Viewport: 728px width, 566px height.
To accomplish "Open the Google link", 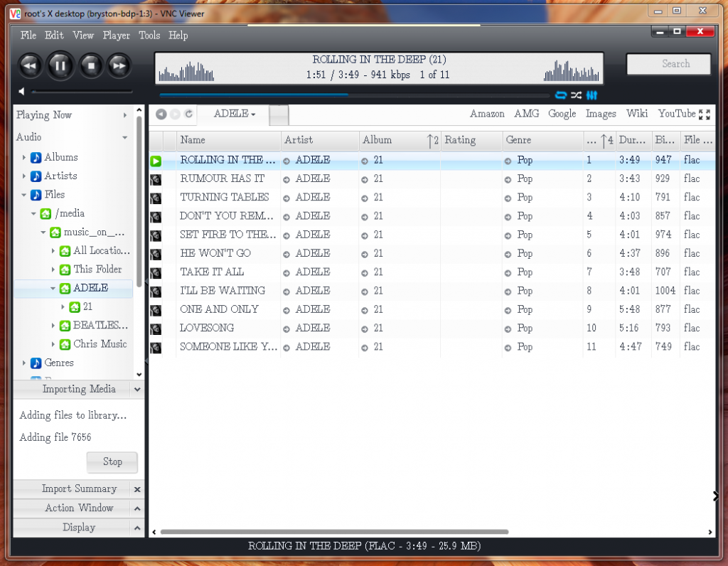I will tap(562, 114).
